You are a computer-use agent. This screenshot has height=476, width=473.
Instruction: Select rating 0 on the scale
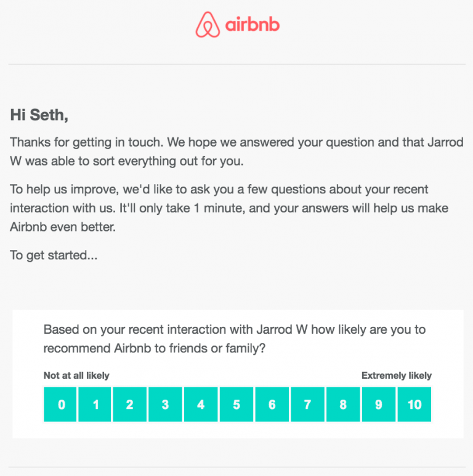pyautogui.click(x=60, y=405)
